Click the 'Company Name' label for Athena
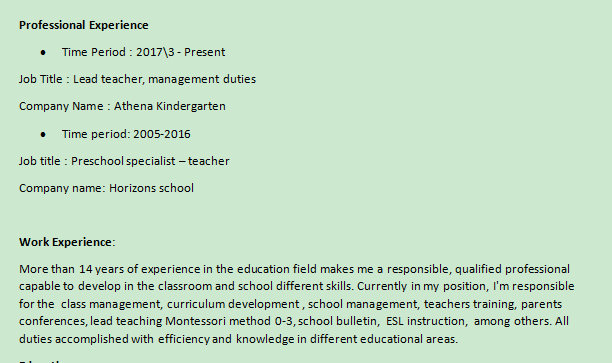The width and height of the screenshot is (612, 363). pyautogui.click(x=61, y=106)
